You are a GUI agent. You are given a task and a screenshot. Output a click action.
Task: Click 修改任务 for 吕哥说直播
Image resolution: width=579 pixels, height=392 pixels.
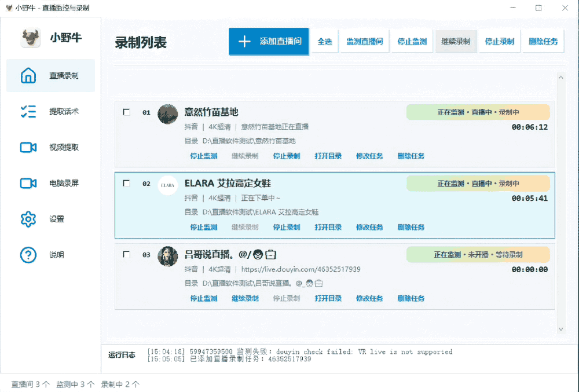tap(369, 299)
